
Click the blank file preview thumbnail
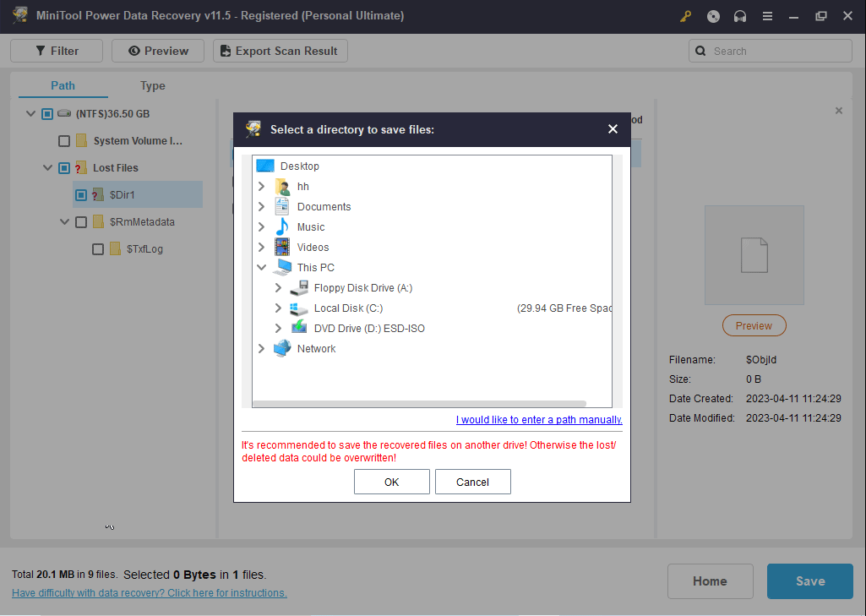754,254
